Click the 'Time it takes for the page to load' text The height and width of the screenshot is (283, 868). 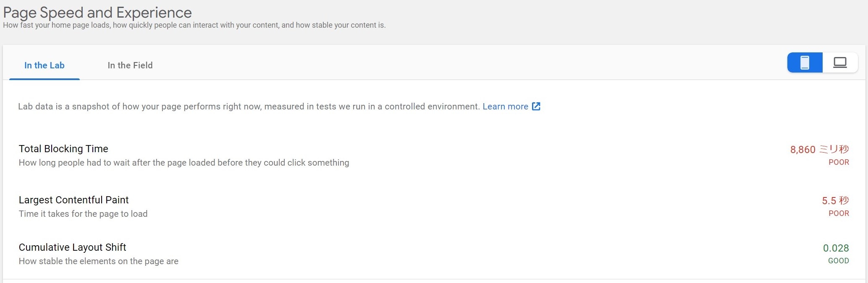[x=83, y=214]
